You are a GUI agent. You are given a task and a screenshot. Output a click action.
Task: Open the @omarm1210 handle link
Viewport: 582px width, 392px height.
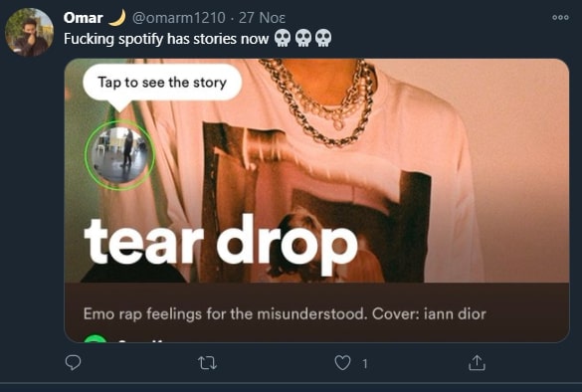[x=178, y=18]
